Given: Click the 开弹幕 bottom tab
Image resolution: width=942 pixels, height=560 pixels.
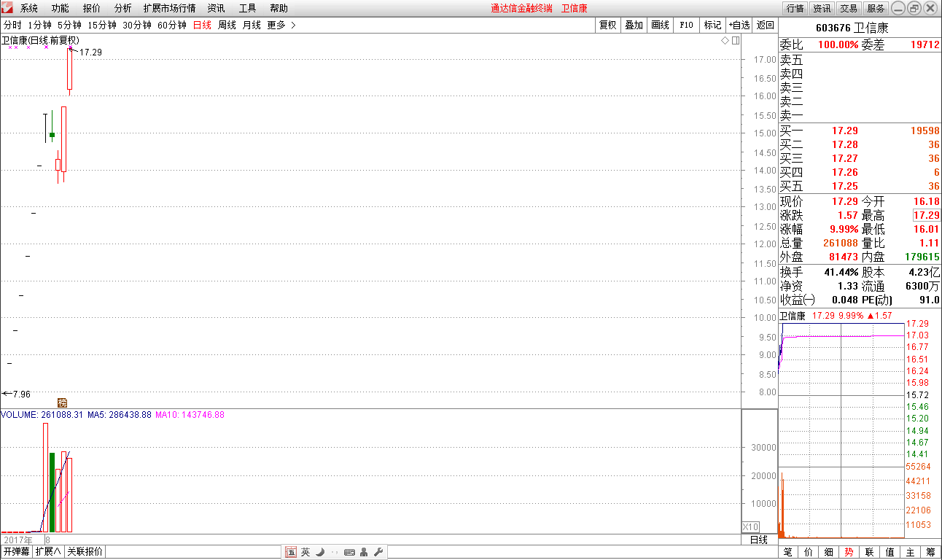Looking at the screenshot, I should tap(16, 552).
